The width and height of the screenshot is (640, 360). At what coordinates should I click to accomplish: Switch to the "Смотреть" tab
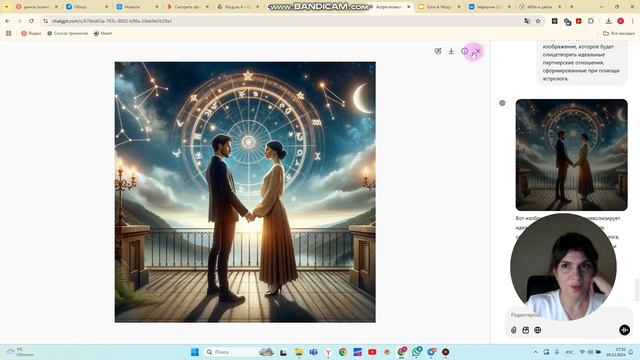(x=187, y=7)
